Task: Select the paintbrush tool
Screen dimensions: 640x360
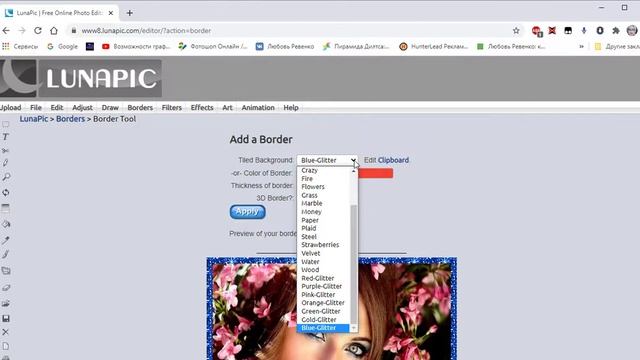Action: (6, 254)
